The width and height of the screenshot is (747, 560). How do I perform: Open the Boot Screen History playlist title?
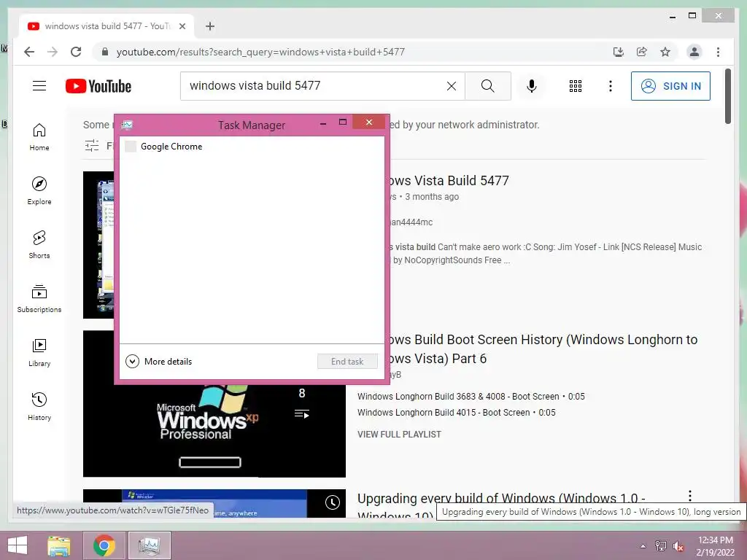click(541, 349)
